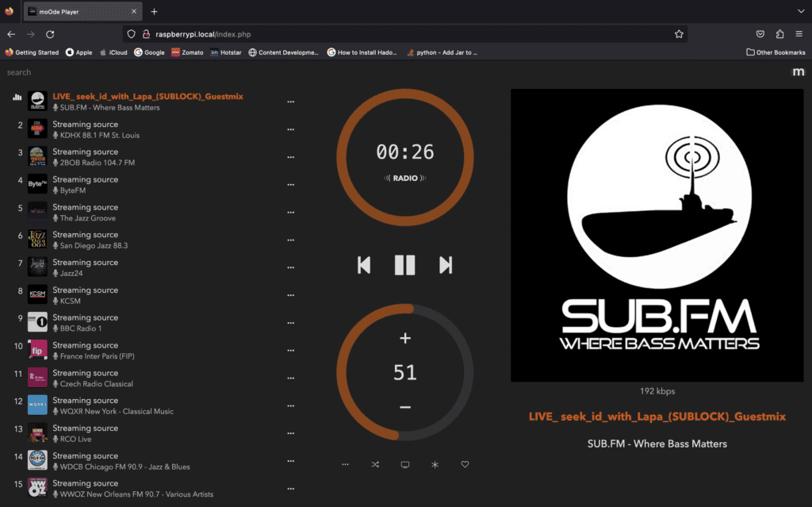Open the three-dot menu for BBC Radio 1

click(x=291, y=323)
